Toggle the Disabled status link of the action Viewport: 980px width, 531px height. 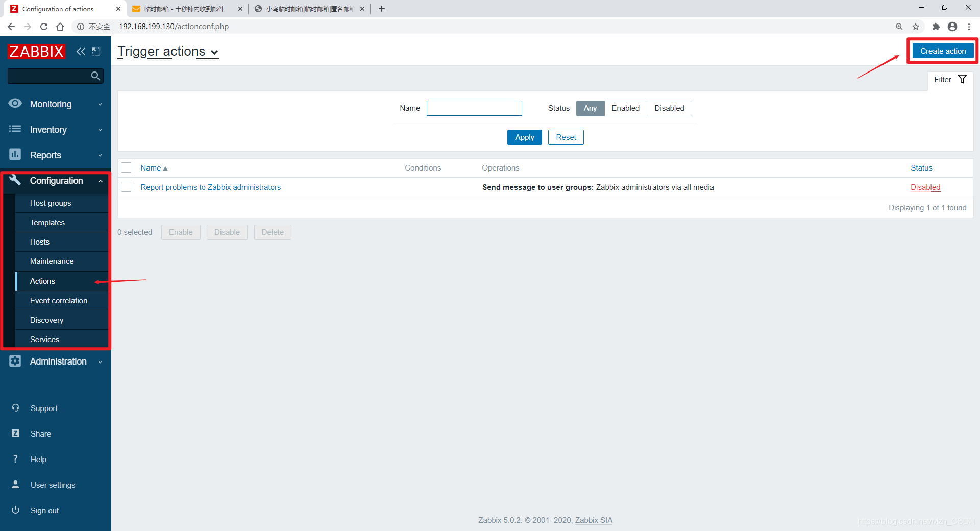(x=925, y=187)
